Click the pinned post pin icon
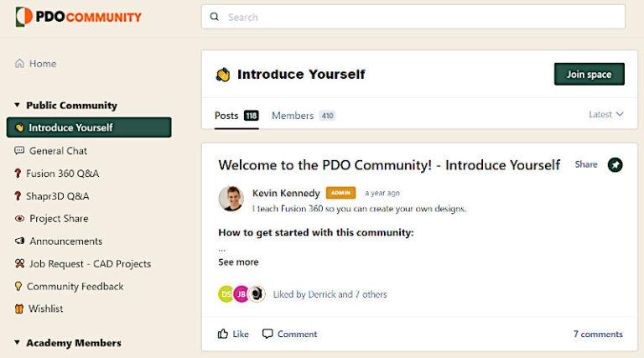Viewport: 644px width, 358px height. point(615,165)
